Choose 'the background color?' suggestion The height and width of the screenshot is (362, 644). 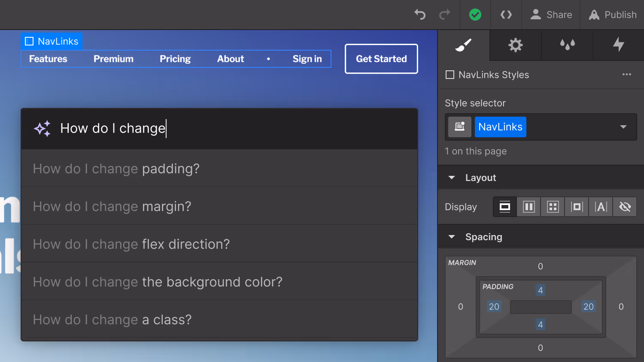[219, 282]
